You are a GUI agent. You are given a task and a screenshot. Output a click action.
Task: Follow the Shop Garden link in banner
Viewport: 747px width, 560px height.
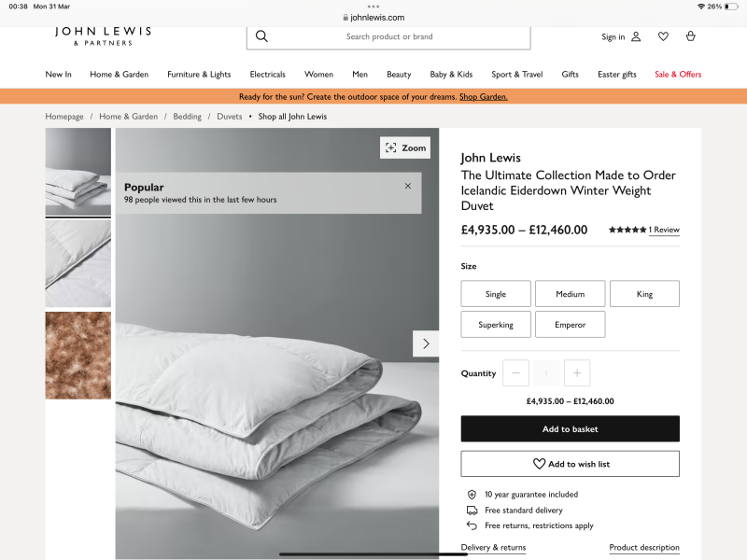coord(483,97)
